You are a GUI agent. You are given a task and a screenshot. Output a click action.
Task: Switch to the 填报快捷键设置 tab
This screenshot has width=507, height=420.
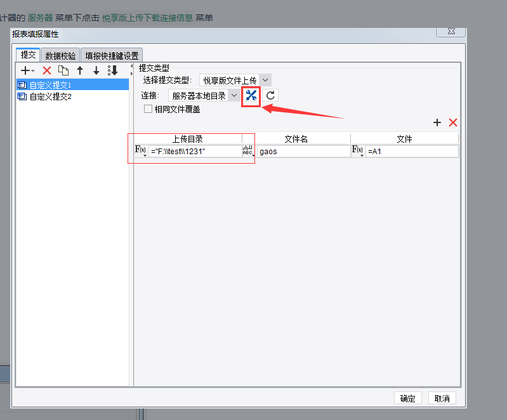pos(112,56)
